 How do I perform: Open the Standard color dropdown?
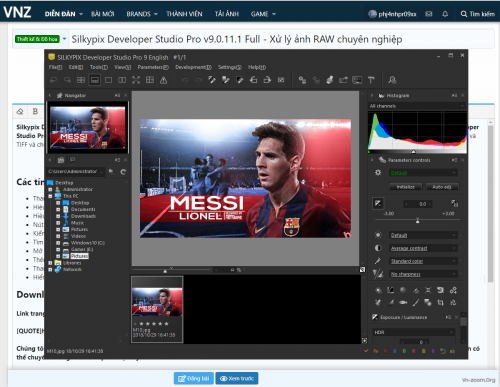[x=423, y=261]
